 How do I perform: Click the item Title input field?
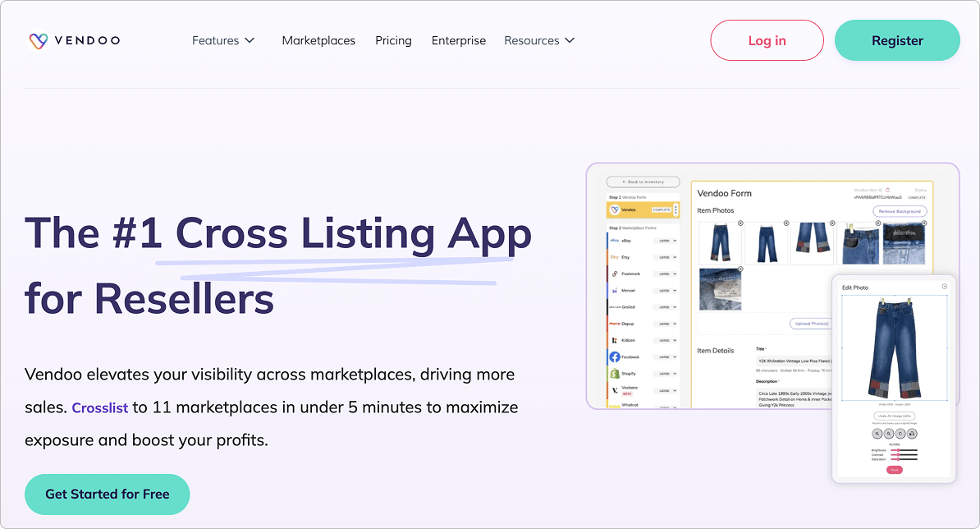point(794,361)
